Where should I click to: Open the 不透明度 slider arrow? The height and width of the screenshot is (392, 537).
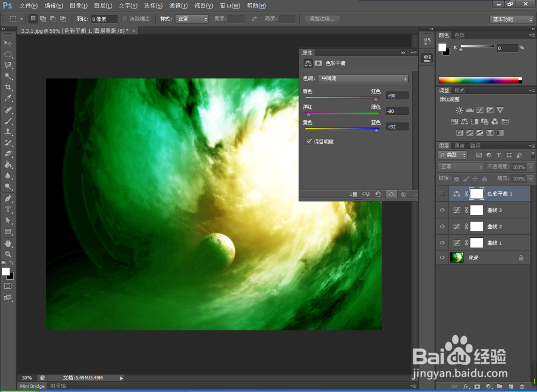(531, 167)
